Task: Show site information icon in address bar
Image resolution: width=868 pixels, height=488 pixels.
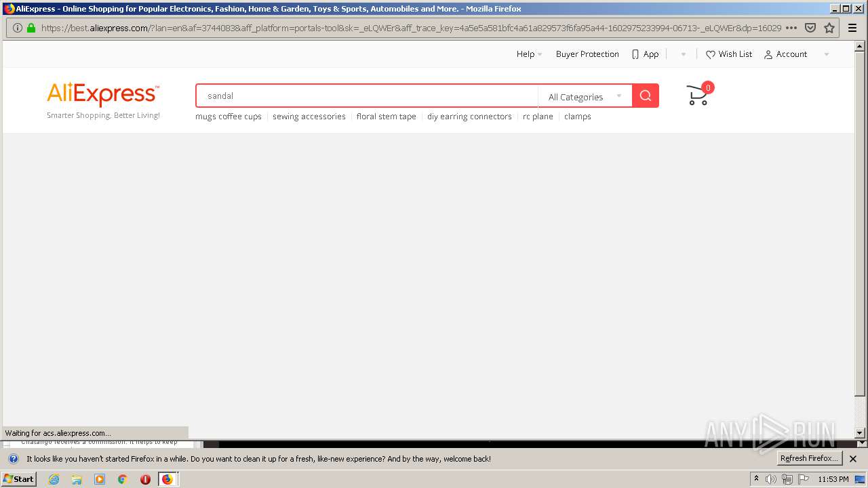Action: (x=18, y=28)
